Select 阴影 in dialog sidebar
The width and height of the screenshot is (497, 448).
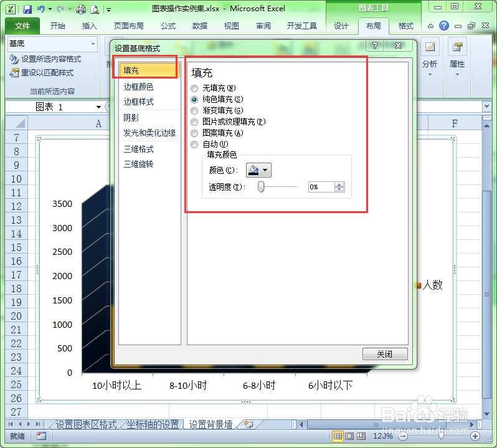pyautogui.click(x=131, y=118)
